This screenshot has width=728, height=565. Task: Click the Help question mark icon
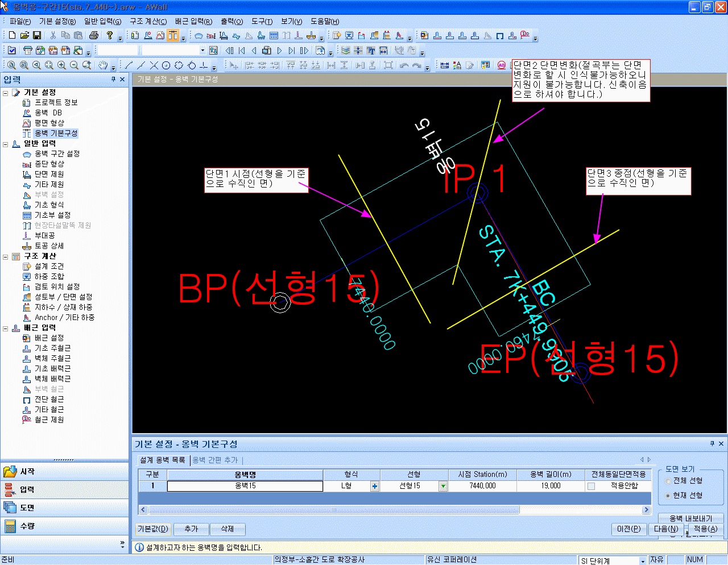(110, 35)
